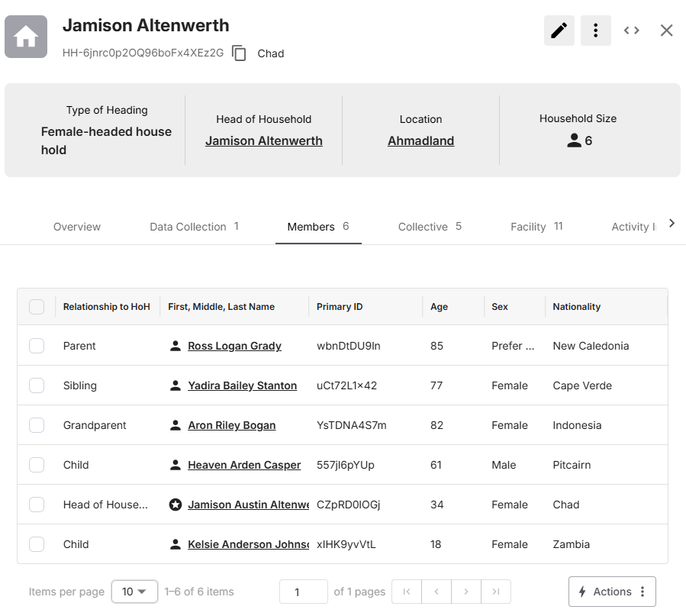This screenshot has height=616, width=686.
Task: Click the Zambia nationality cell
Action: [571, 544]
